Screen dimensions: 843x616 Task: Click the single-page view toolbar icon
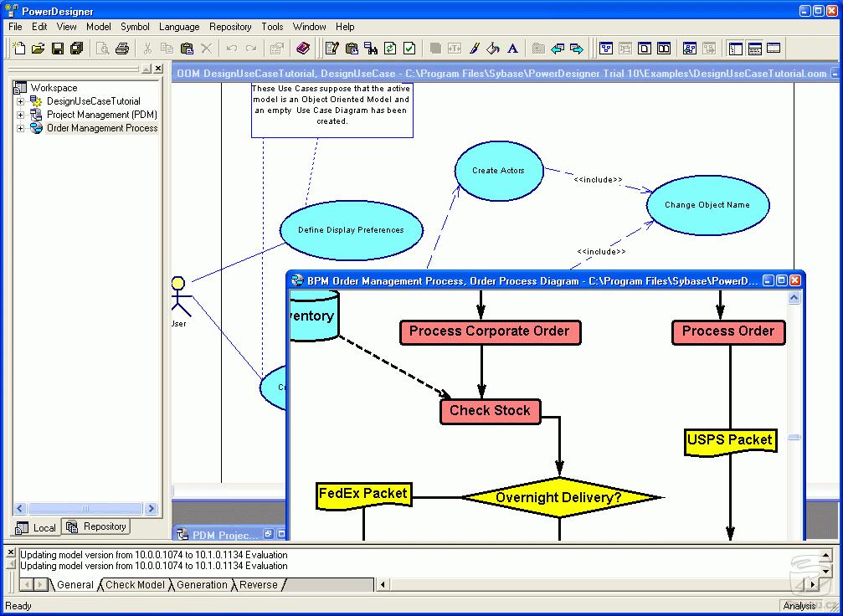(645, 49)
